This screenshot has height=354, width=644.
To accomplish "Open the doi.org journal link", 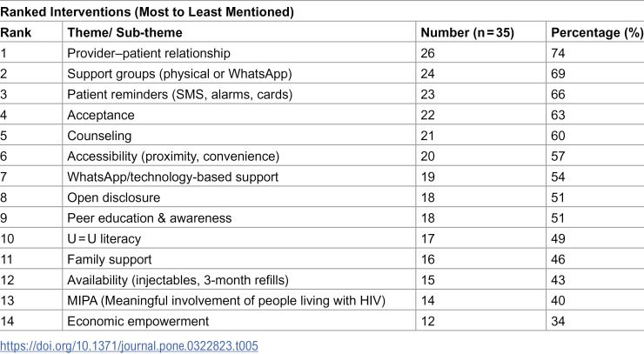I will pyautogui.click(x=129, y=346).
